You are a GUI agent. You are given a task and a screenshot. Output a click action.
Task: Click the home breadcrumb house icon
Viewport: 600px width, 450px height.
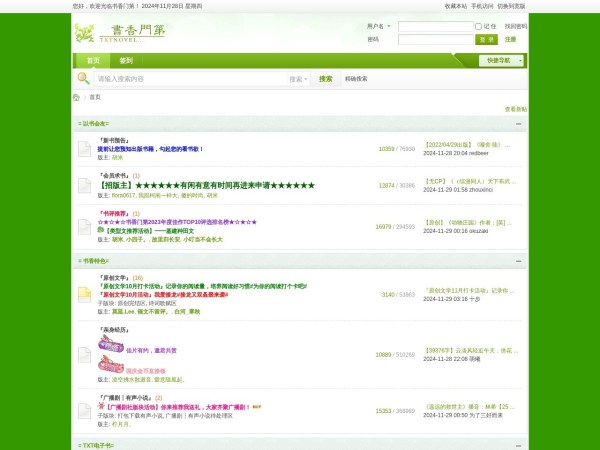[76, 97]
